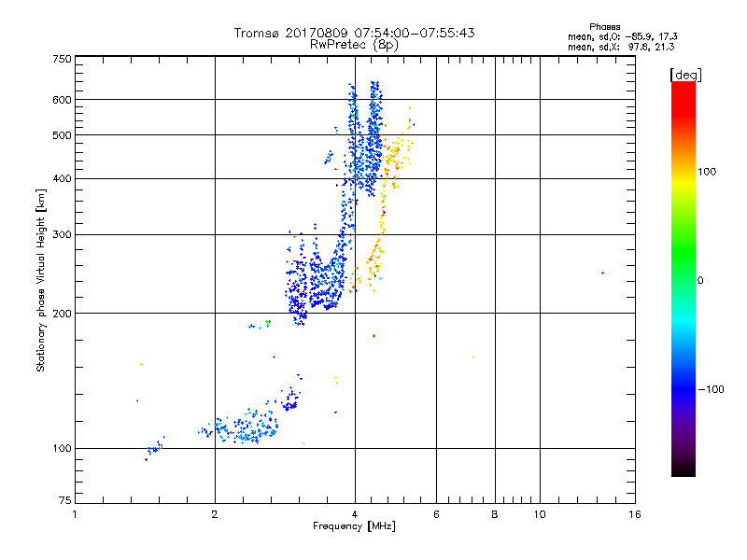Screen dimensions: 747x560
Task: Click the y-axis tick label "750"
Action: [x=63, y=59]
